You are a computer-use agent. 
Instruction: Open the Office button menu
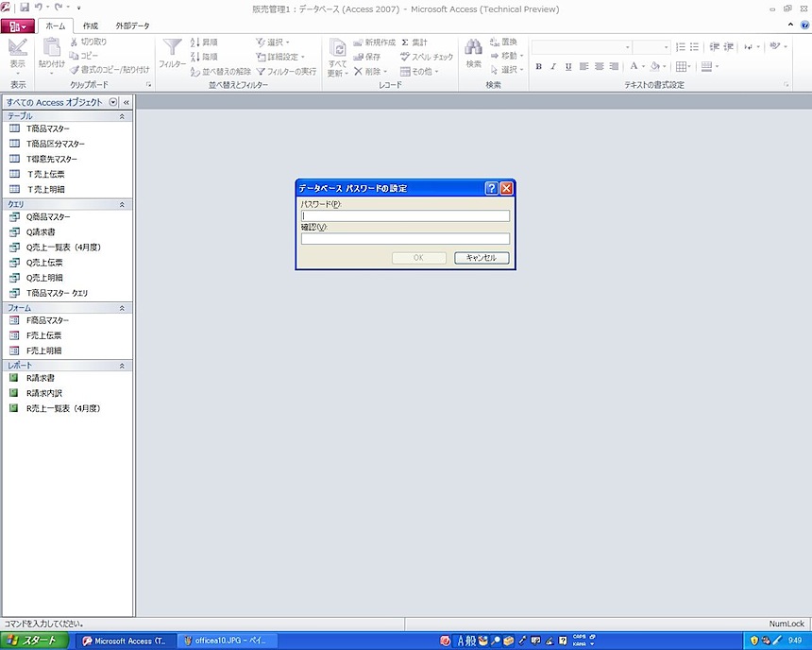pos(18,26)
